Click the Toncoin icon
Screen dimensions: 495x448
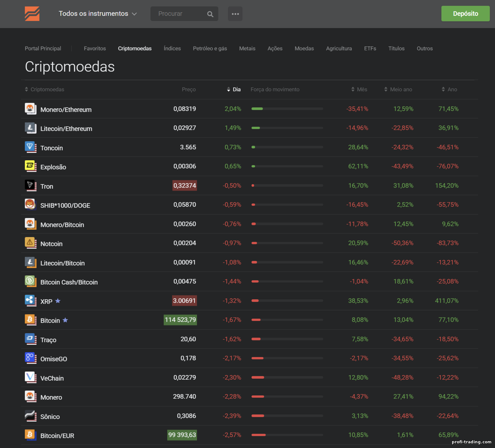pyautogui.click(x=31, y=147)
